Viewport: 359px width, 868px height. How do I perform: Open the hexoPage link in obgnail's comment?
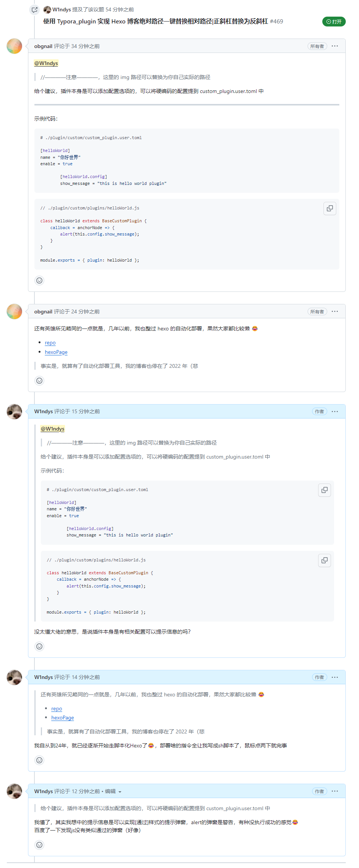tap(56, 352)
